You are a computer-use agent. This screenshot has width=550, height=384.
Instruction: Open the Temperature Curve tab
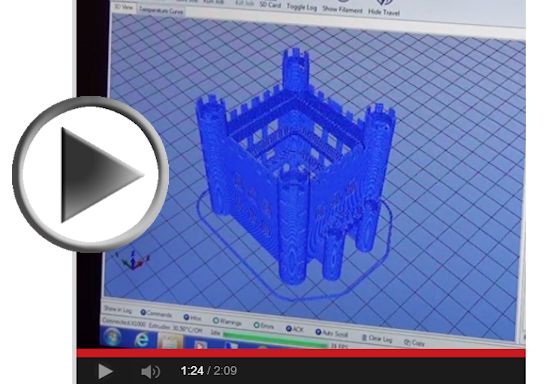161,11
